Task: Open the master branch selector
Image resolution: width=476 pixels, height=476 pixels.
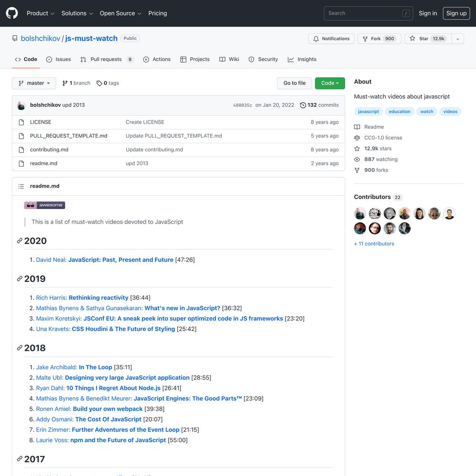Action: (x=34, y=83)
